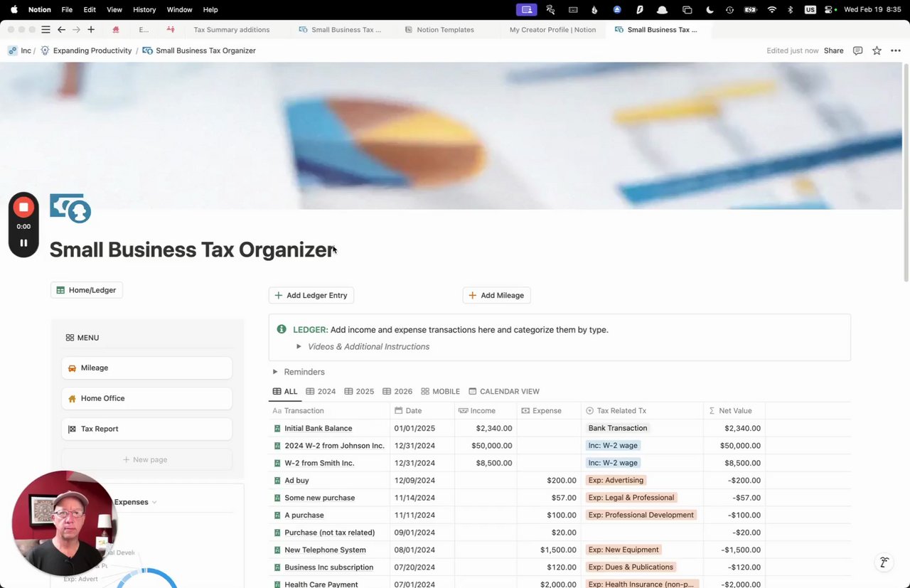Favorite this page with the star icon
910x588 pixels.
tap(877, 50)
